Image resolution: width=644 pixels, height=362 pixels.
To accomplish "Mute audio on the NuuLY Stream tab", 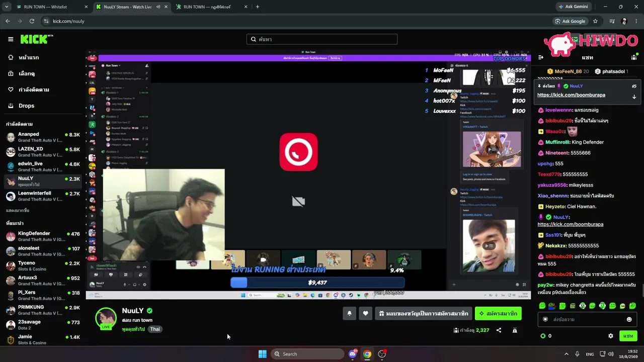I will click(x=158, y=7).
